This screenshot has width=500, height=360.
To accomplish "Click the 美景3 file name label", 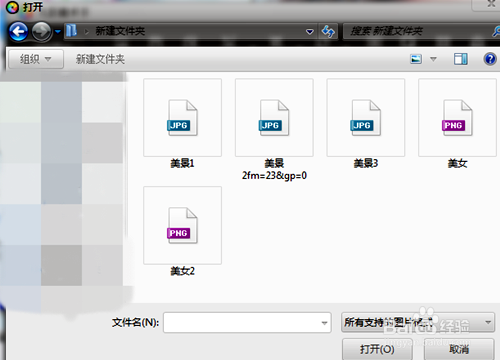I will 366,163.
